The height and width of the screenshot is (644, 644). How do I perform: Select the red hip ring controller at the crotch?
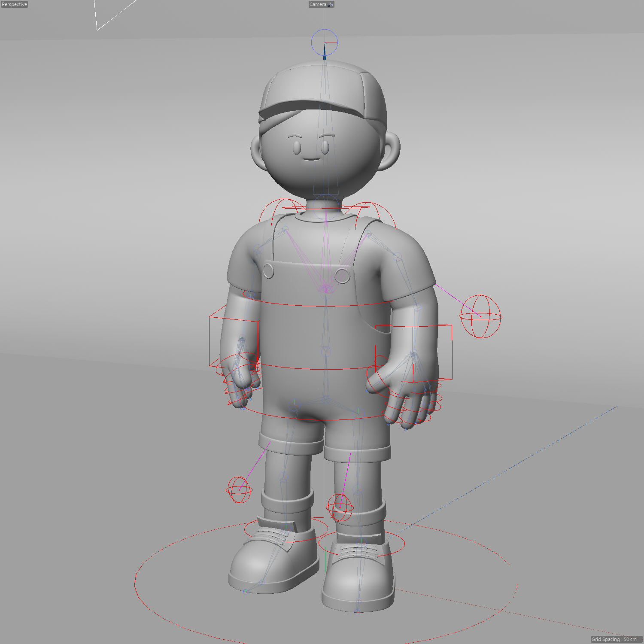pyautogui.click(x=318, y=419)
